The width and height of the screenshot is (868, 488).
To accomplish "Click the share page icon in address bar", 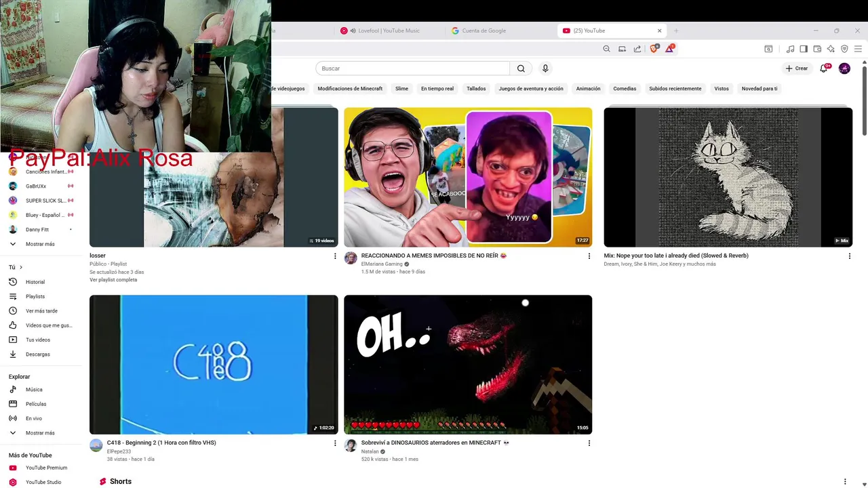I will (x=637, y=49).
